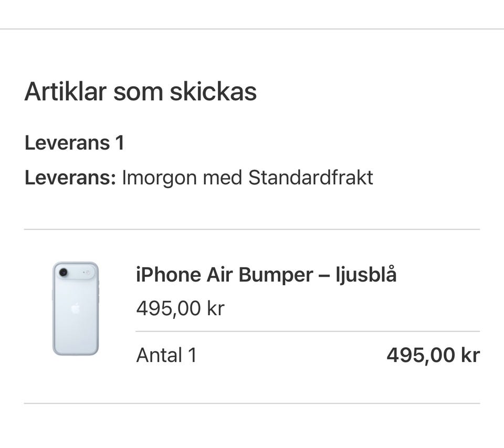Click the top page separator line
The image size is (504, 448).
coord(252,29)
